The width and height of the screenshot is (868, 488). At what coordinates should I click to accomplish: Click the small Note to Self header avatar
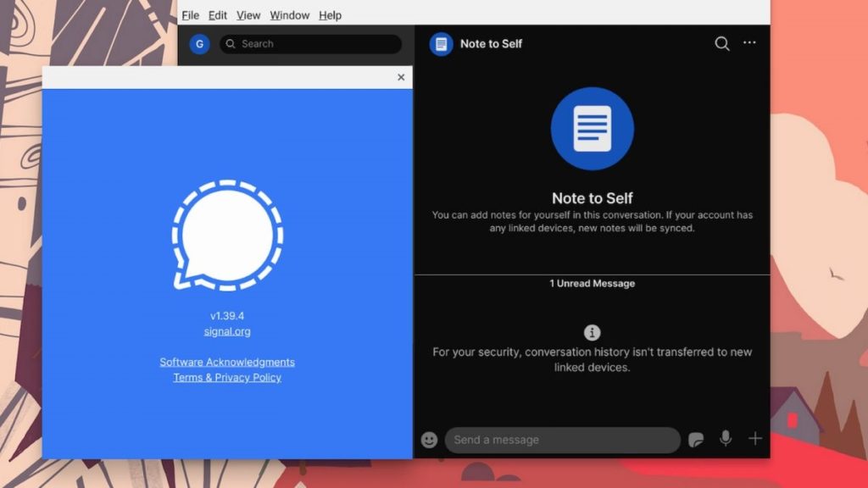442,44
